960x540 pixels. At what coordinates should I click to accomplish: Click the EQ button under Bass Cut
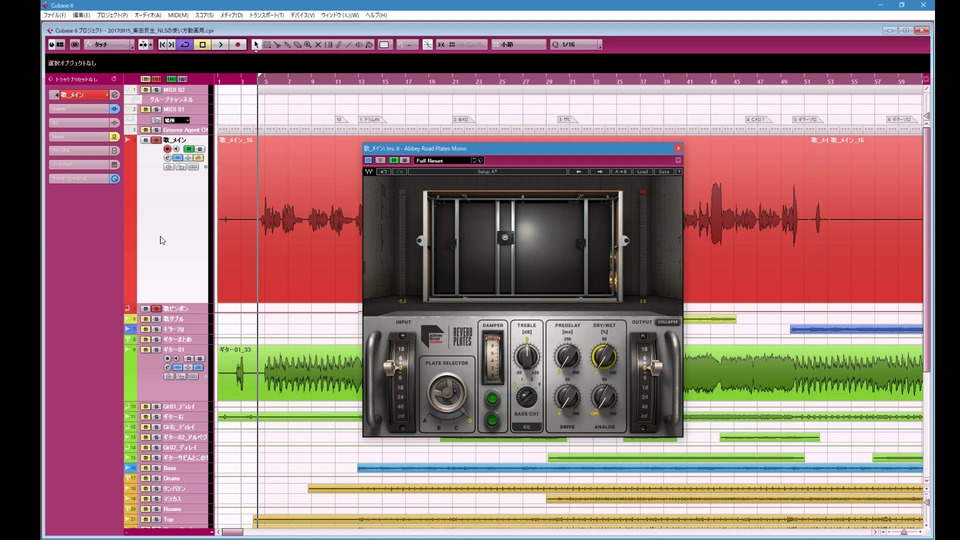click(527, 427)
